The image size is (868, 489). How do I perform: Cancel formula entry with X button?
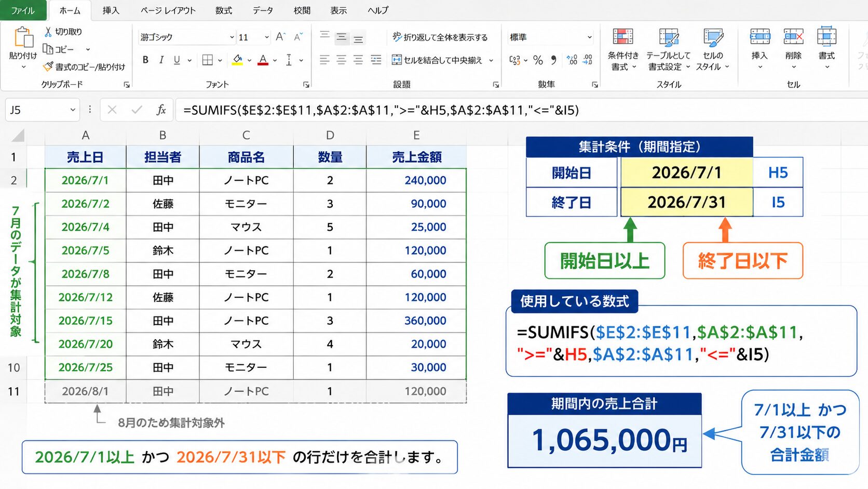point(112,110)
